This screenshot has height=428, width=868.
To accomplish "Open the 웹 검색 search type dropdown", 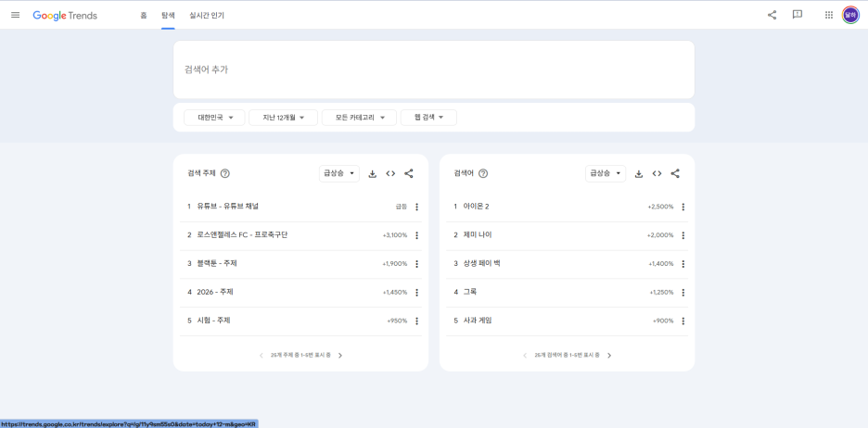I will 429,118.
